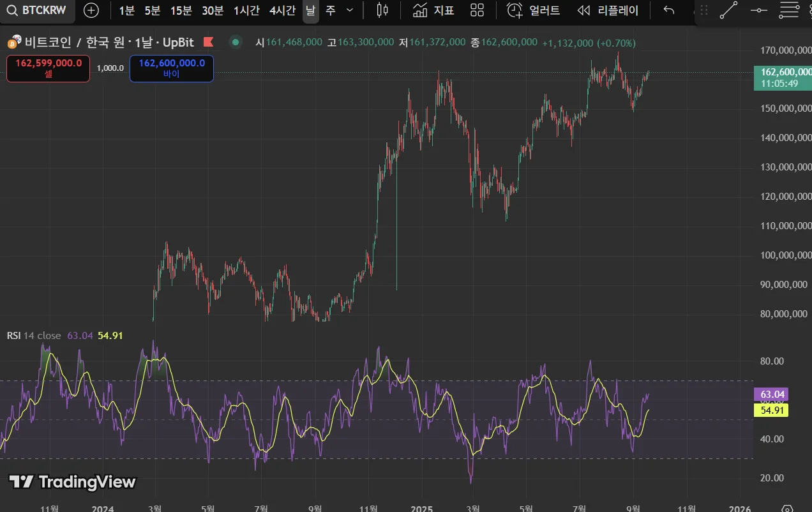Viewport: 812px width, 512px height.
Task: Open the candlestick chart type selector
Action: pos(382,10)
